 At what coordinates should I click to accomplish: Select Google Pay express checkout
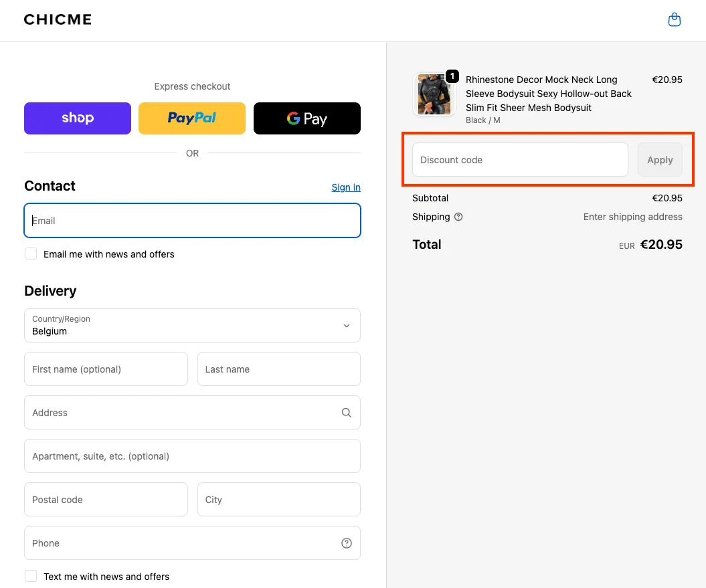(x=307, y=118)
